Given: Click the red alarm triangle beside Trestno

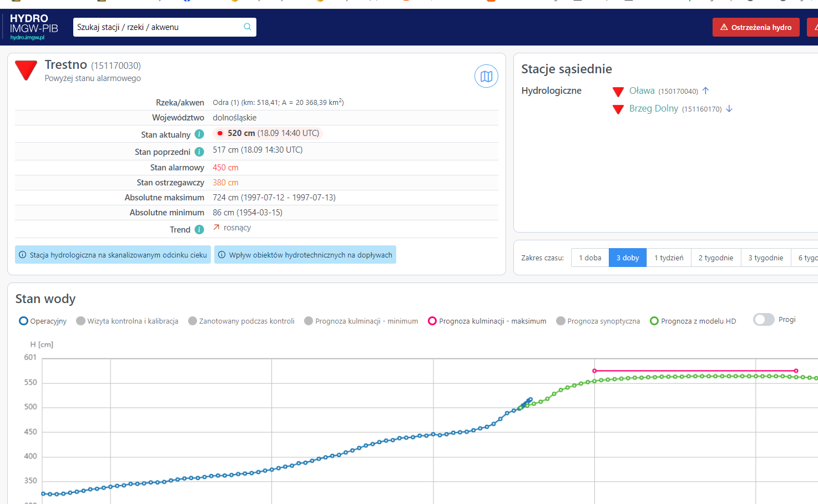Looking at the screenshot, I should pyautogui.click(x=26, y=70).
